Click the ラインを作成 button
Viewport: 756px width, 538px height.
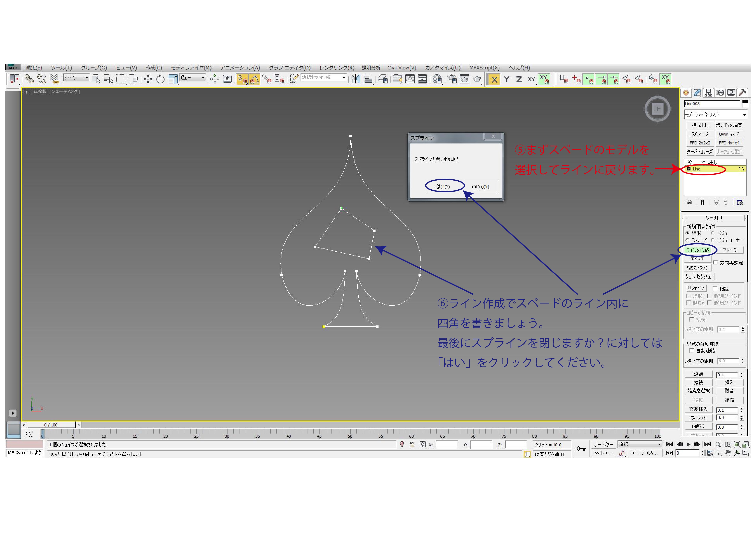pos(698,250)
